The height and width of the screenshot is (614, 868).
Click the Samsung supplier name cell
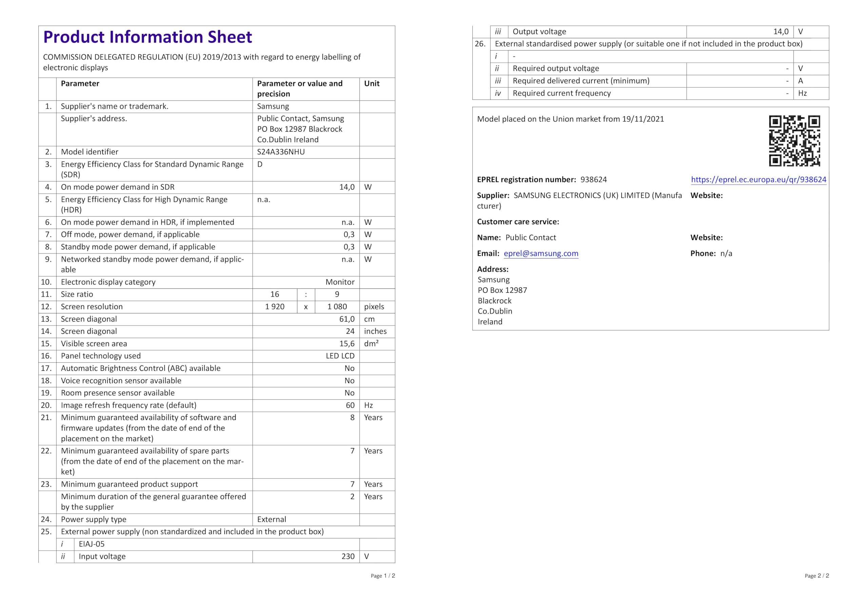click(x=273, y=106)
